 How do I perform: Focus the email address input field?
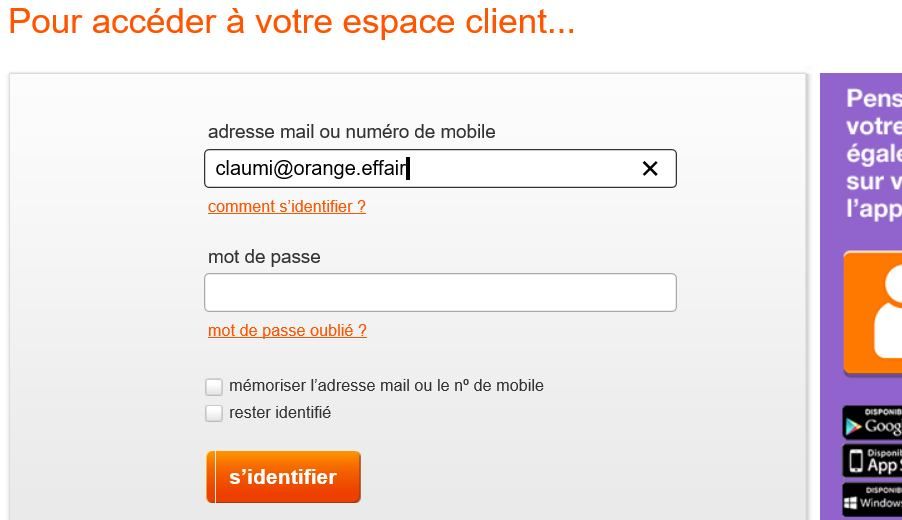420,169
